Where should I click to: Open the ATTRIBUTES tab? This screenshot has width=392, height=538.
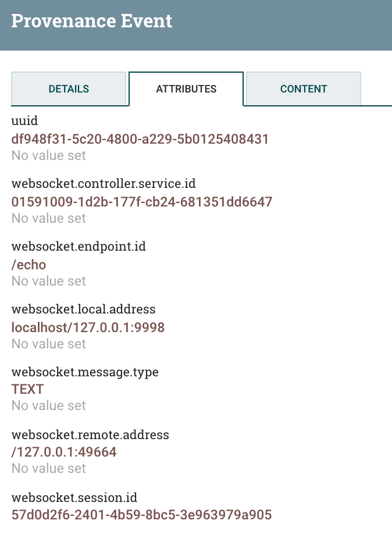(x=186, y=89)
